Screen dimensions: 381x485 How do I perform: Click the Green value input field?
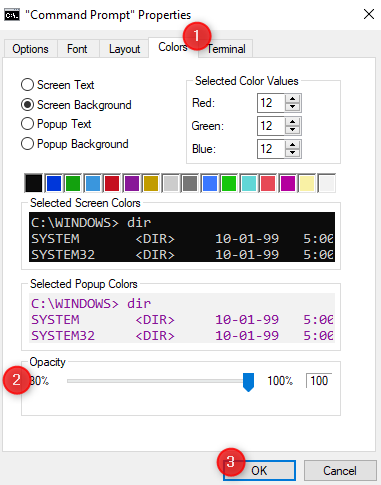[271, 126]
